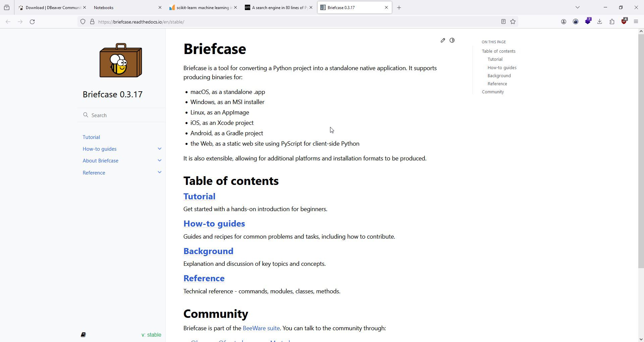Click the search magnifier icon in sidebar

click(x=86, y=115)
